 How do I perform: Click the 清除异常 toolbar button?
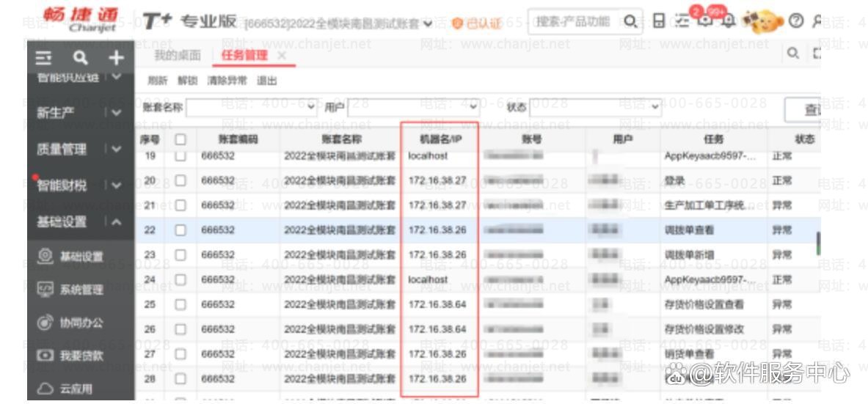pos(227,81)
